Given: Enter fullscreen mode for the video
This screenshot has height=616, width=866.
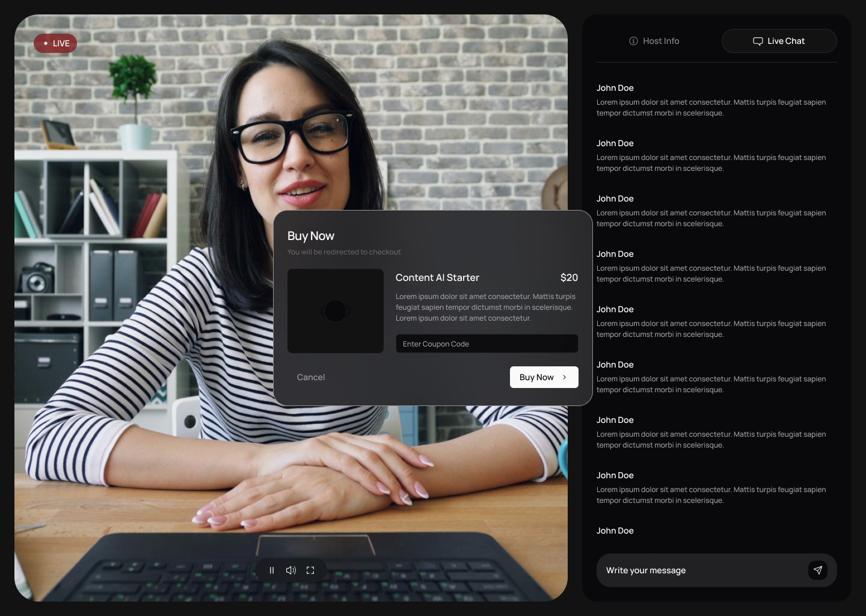Looking at the screenshot, I should pyautogui.click(x=310, y=570).
